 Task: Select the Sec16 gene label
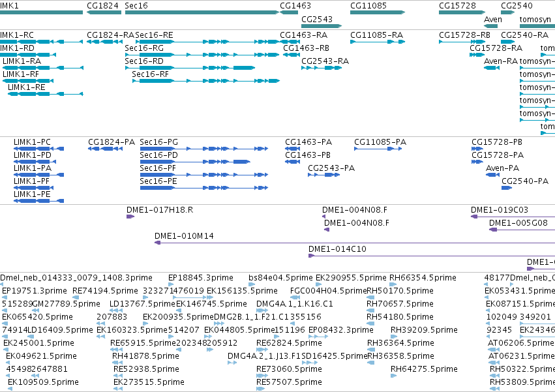[136, 6]
